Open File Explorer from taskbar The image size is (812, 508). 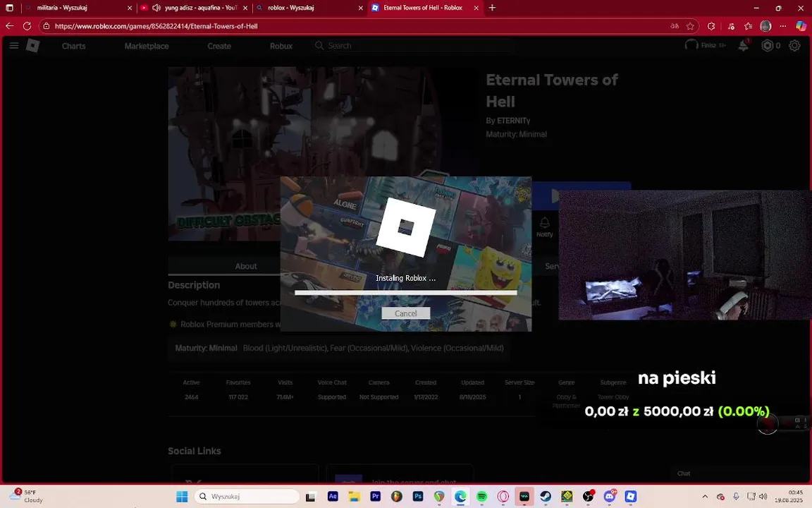coord(354,497)
